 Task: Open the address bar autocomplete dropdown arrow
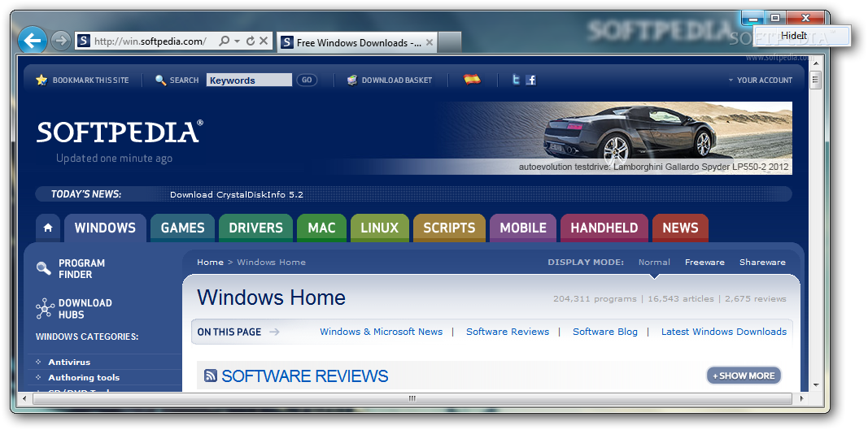coord(237,41)
